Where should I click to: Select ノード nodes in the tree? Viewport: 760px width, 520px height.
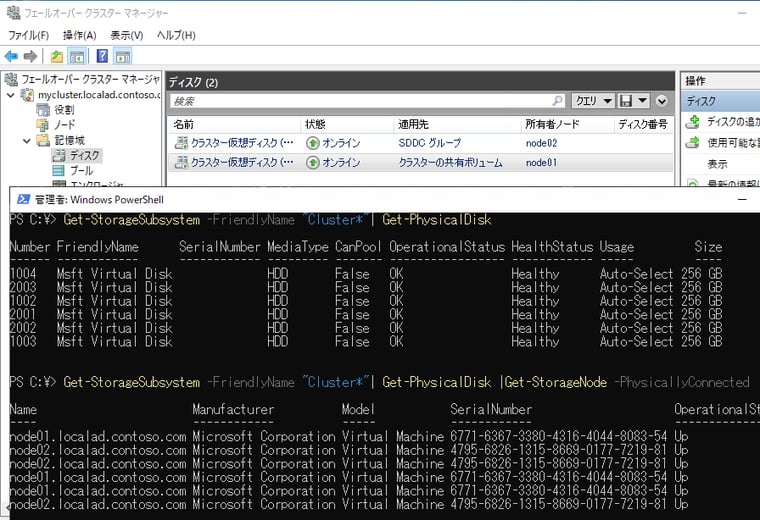click(x=64, y=125)
